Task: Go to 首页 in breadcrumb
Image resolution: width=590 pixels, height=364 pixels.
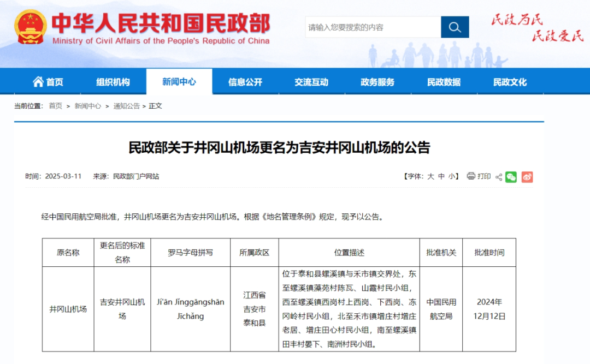Action: pyautogui.click(x=55, y=106)
